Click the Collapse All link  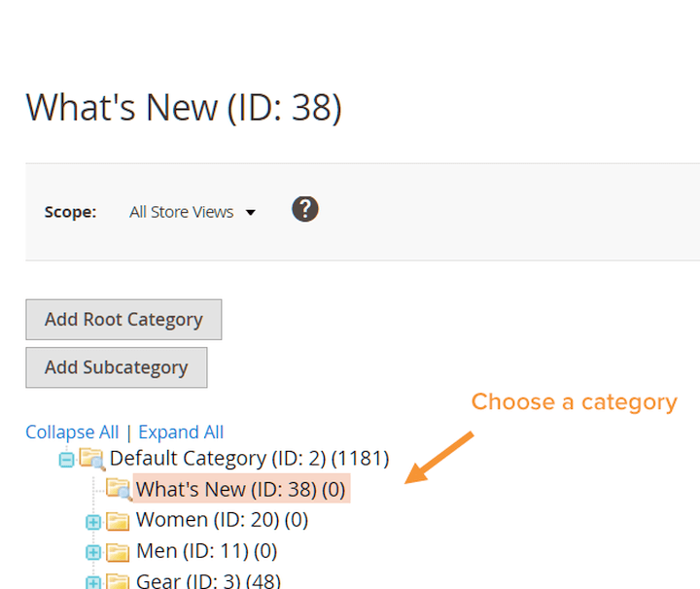point(72,433)
